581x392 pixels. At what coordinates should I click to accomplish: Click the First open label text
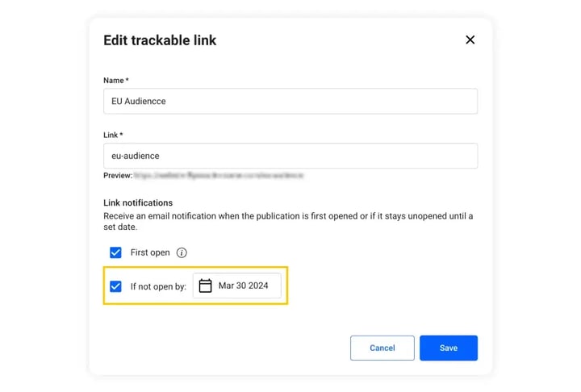coord(150,252)
